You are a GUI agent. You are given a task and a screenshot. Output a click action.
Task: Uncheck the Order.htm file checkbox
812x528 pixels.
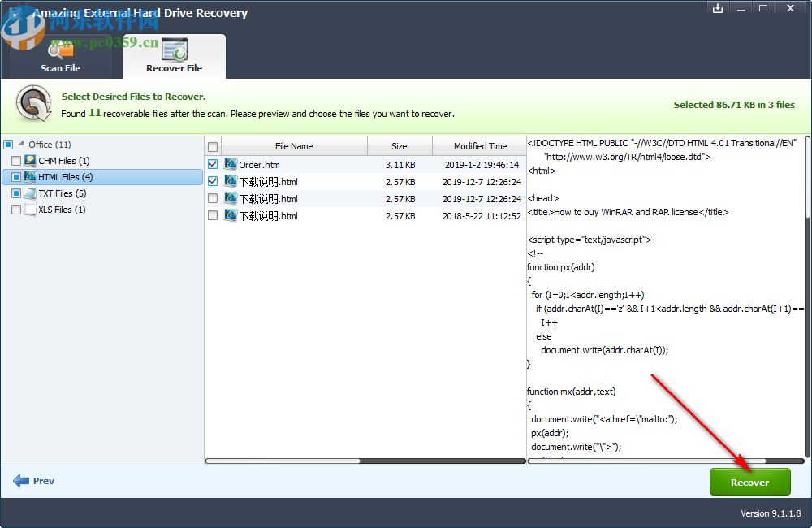[212, 164]
